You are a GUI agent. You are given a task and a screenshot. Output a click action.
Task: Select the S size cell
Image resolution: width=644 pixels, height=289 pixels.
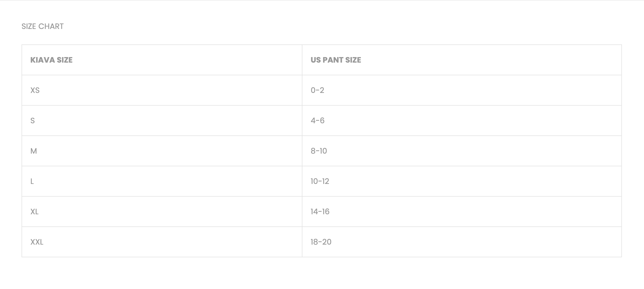(33, 121)
